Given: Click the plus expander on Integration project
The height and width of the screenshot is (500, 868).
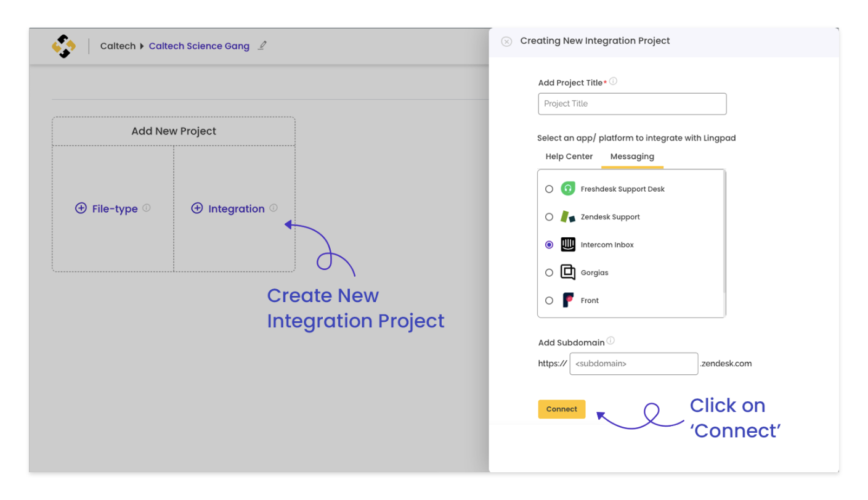Looking at the screenshot, I should (197, 208).
